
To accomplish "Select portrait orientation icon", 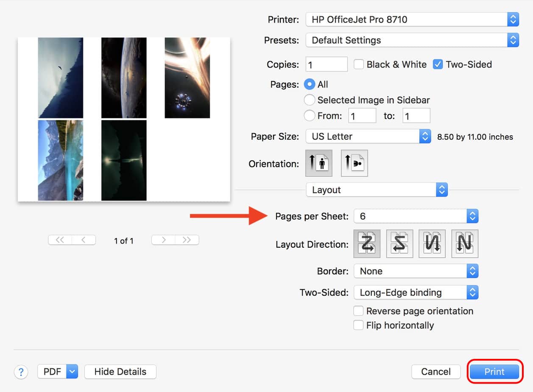I will point(319,163).
